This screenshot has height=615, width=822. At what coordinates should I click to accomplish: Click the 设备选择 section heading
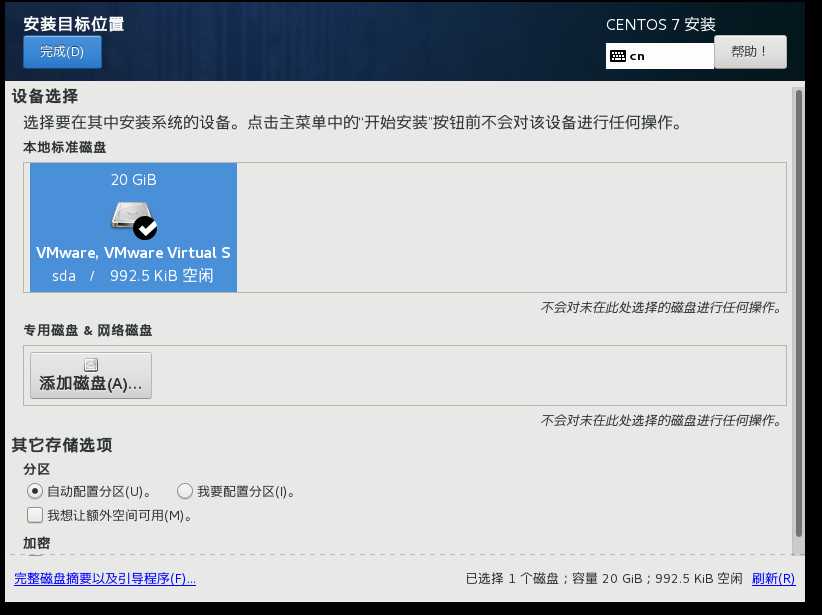pos(45,96)
